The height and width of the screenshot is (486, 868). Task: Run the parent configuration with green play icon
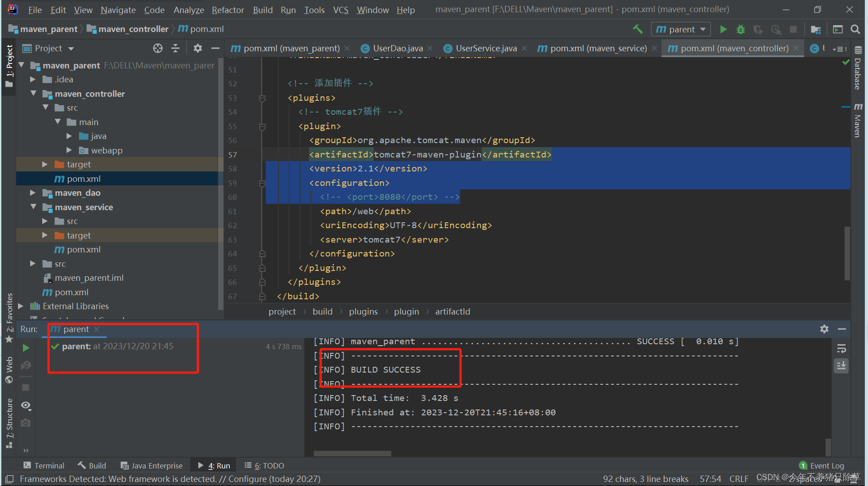click(723, 29)
